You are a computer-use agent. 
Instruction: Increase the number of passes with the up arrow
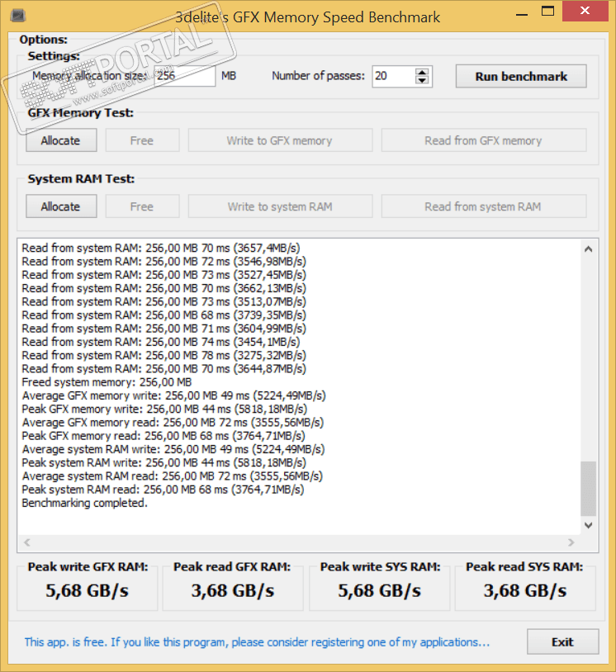422,72
